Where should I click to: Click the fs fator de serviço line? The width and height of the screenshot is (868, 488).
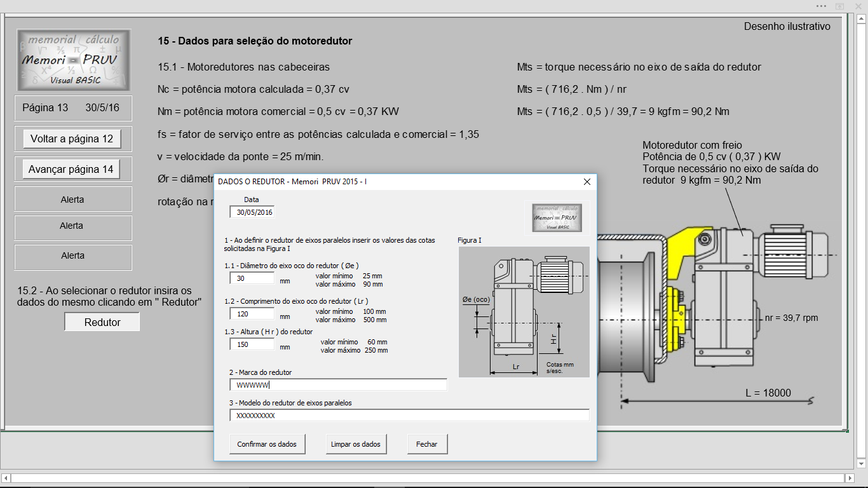point(318,135)
